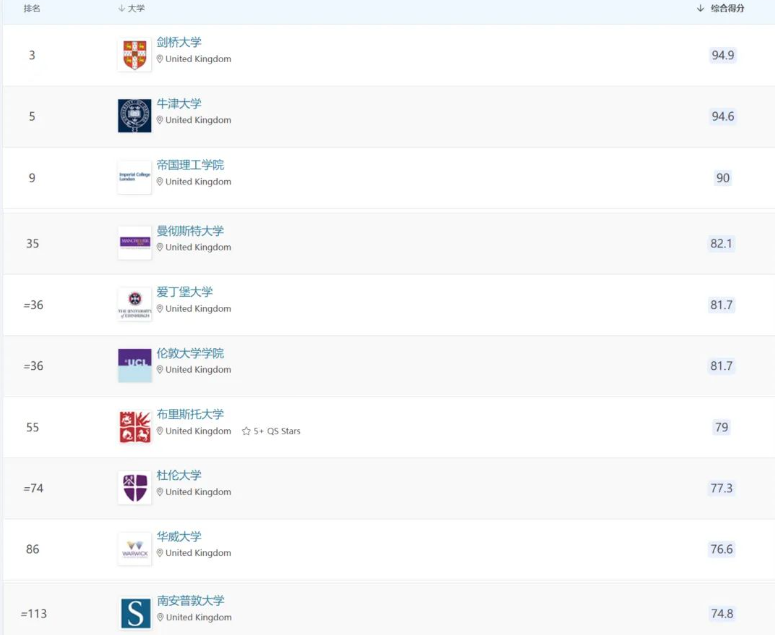Click rank 35 in Manchester row

tap(33, 244)
